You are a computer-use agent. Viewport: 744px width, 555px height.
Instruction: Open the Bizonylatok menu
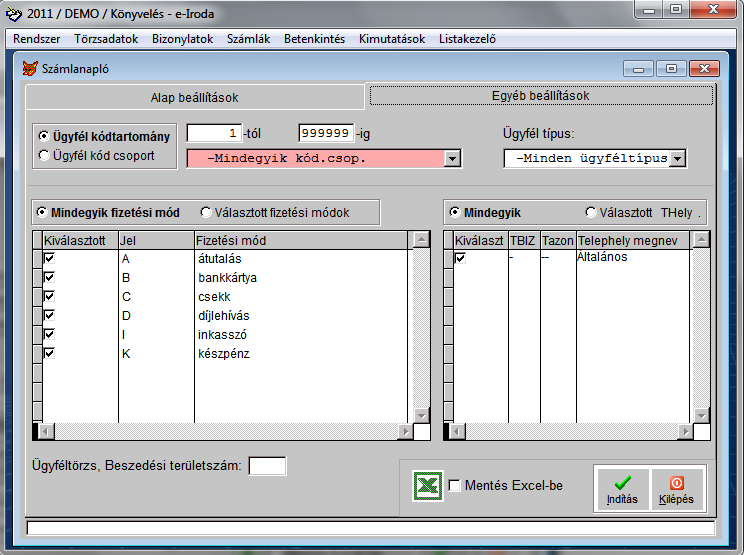coord(182,39)
